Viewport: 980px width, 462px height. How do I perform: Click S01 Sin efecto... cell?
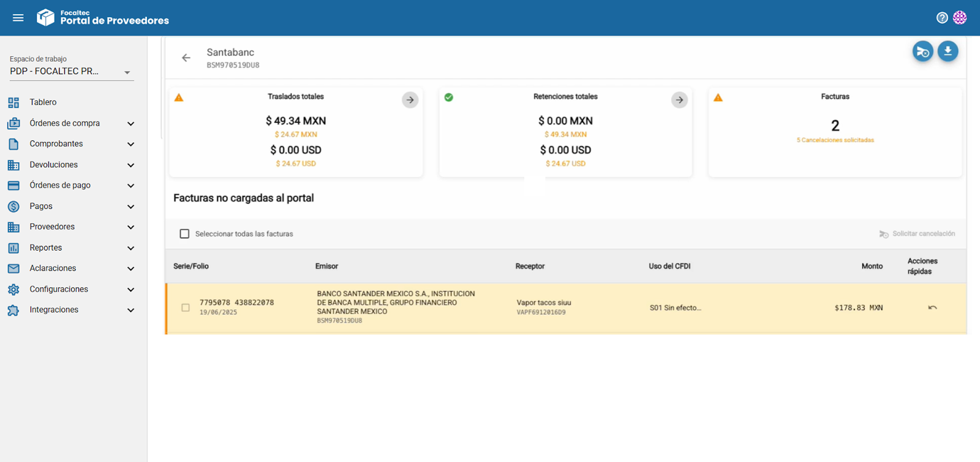[676, 308]
